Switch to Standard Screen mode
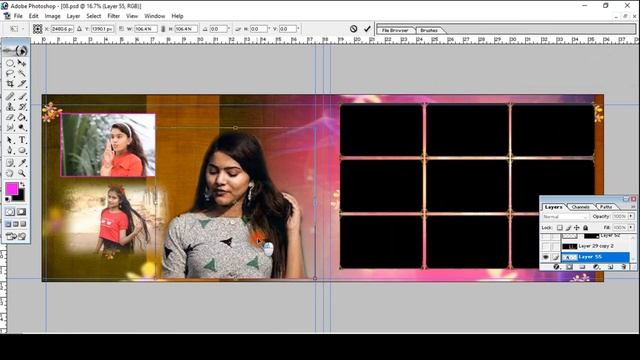Viewport: 640px width, 360px height. pyautogui.click(x=8, y=224)
